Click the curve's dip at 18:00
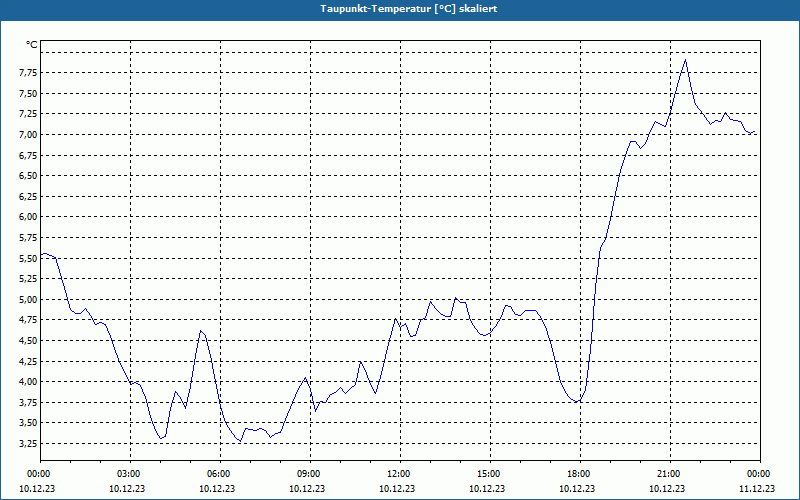The width and height of the screenshot is (800, 500). [577, 402]
